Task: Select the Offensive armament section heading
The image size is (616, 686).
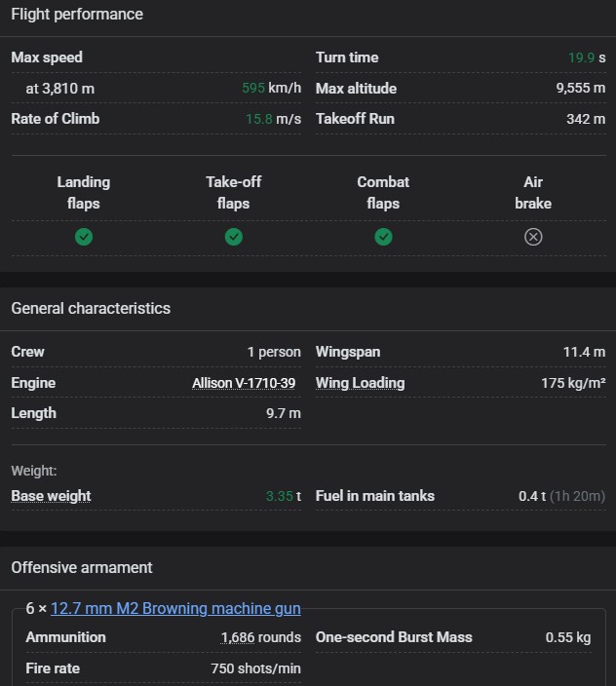Action: pyautogui.click(x=82, y=567)
